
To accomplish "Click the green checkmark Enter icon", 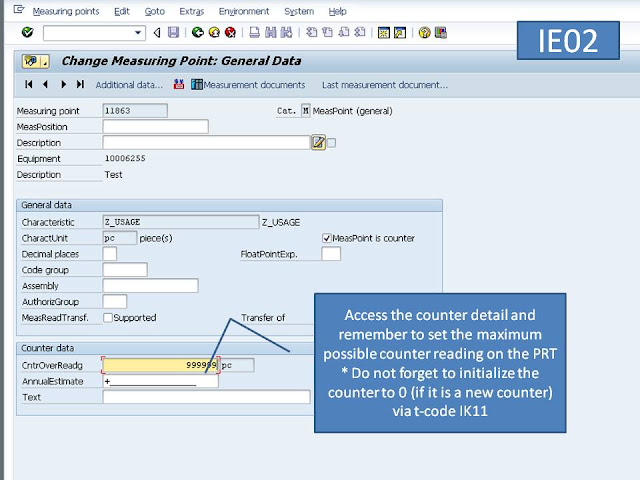I will [27, 32].
